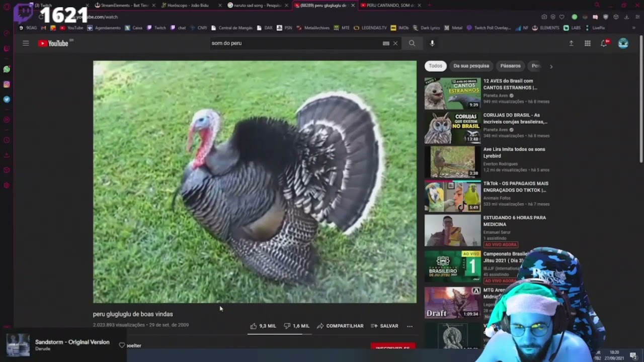
Task: Open the LEGENDAS.TV bookmark
Action: (370, 28)
